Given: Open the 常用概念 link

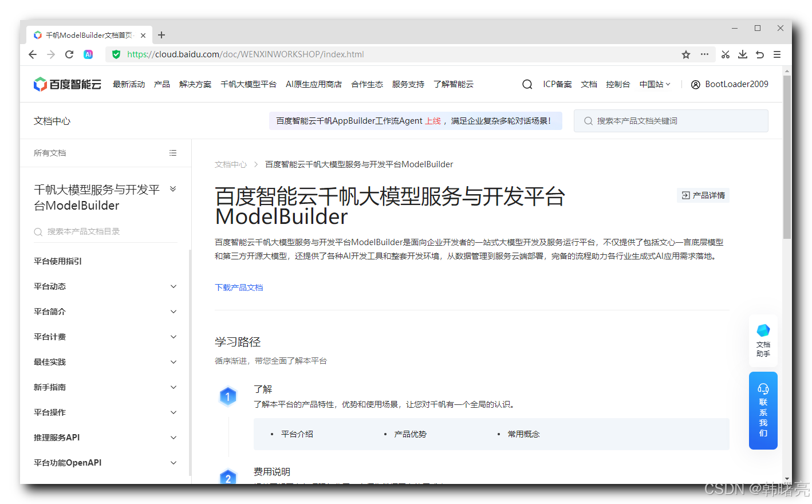Looking at the screenshot, I should pos(524,434).
